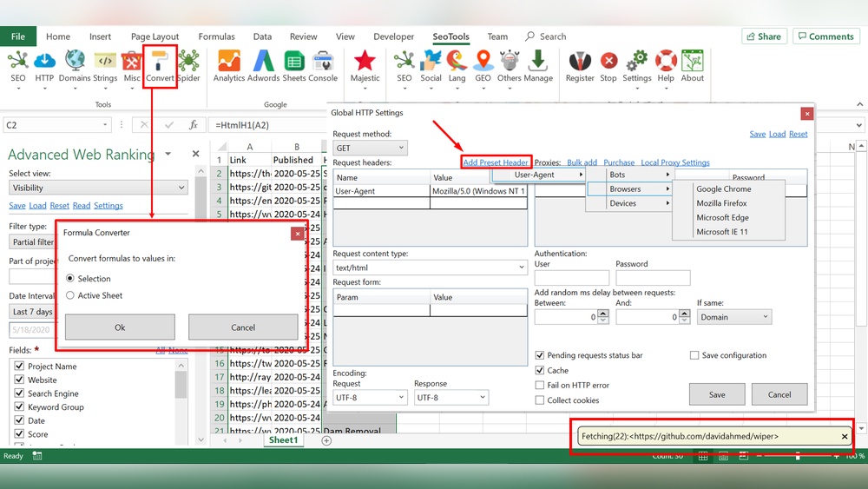This screenshot has width=868, height=489.
Task: Open the Google Analytics connector icon
Action: (229, 62)
